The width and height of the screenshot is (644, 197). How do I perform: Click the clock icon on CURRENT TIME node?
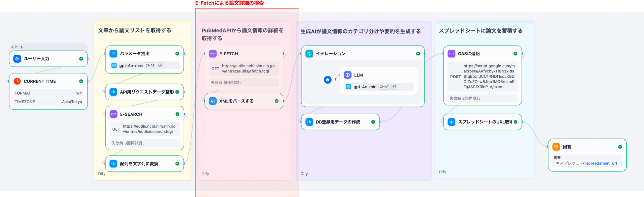point(17,81)
